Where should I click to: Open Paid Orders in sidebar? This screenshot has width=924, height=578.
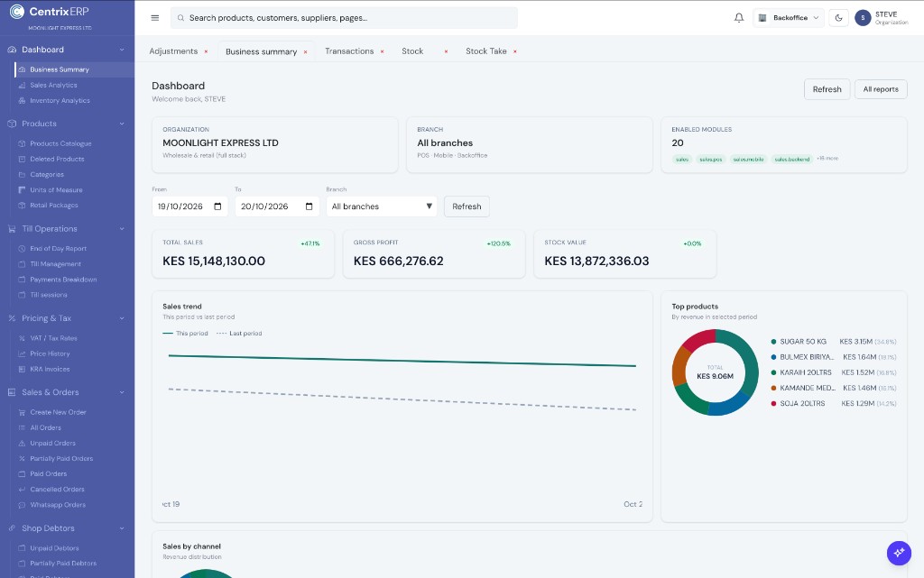pos(49,473)
